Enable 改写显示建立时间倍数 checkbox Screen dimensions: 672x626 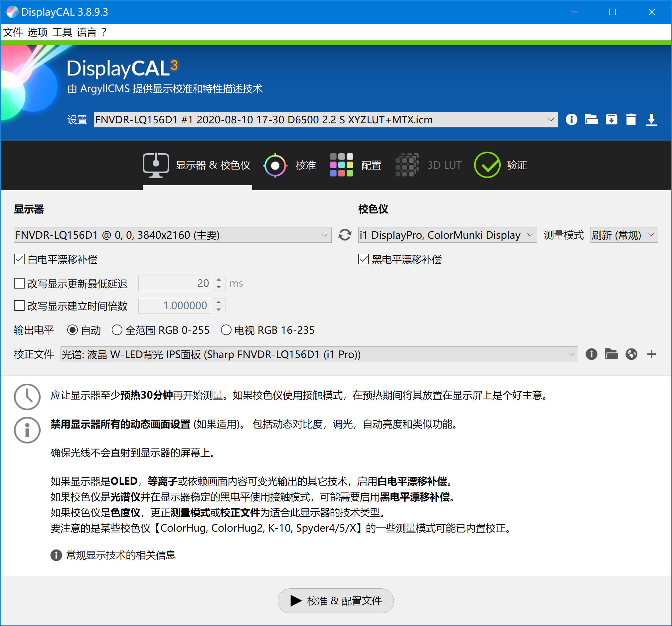19,306
